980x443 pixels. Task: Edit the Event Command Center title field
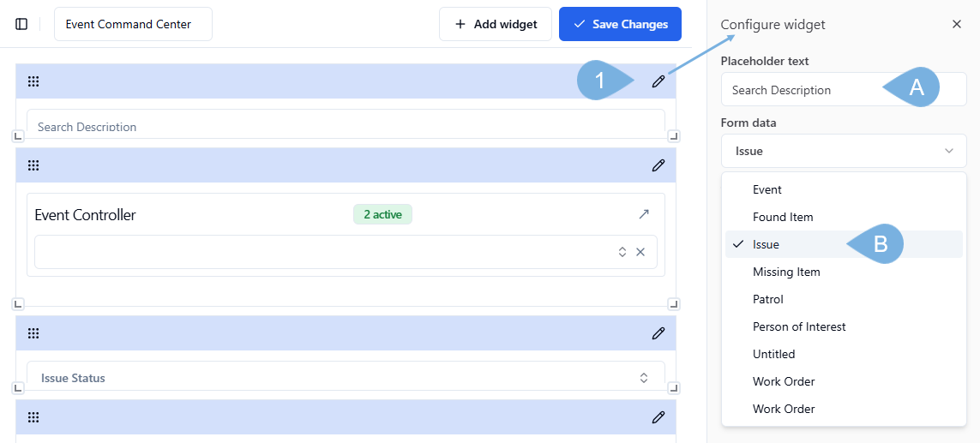click(x=133, y=24)
